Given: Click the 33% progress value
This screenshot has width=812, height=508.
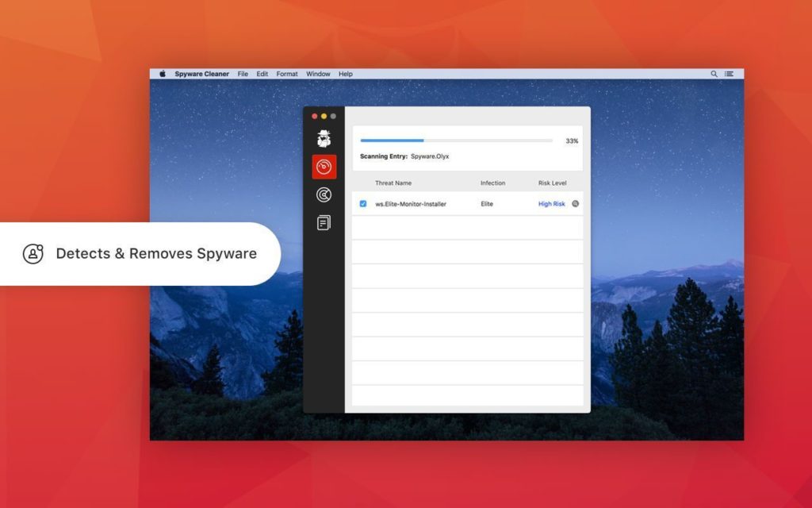Looking at the screenshot, I should click(x=572, y=141).
